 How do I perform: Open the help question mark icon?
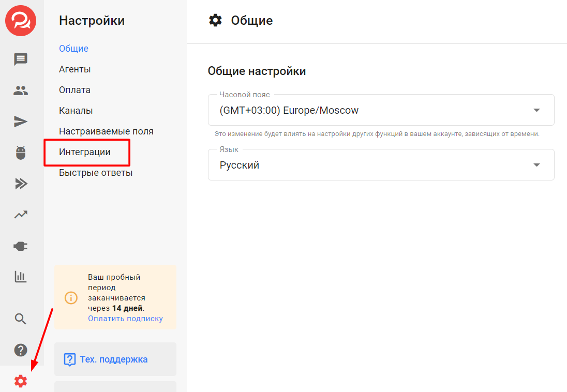coord(21,350)
